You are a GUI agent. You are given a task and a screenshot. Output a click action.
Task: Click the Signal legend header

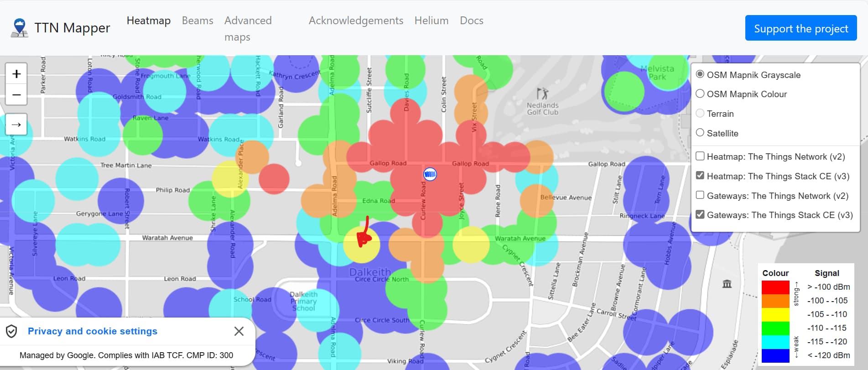[827, 273]
